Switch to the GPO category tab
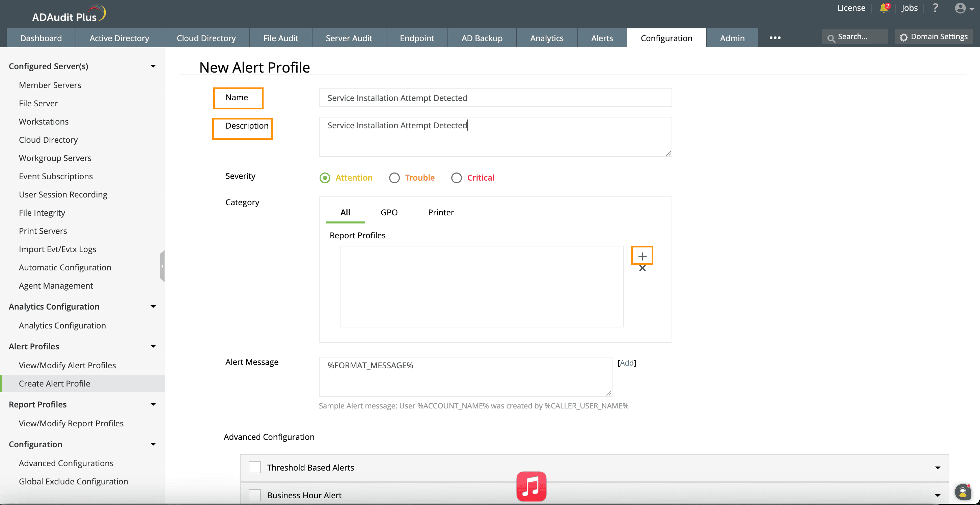The height and width of the screenshot is (505, 980). [389, 212]
